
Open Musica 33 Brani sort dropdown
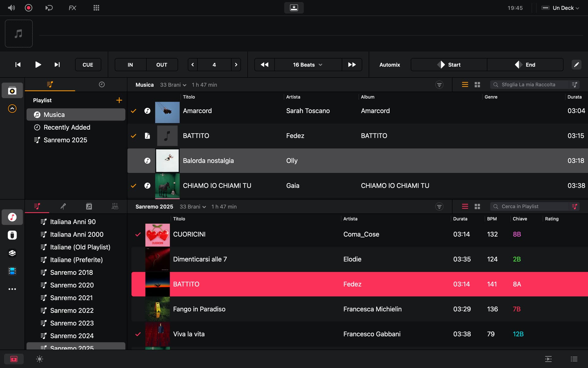point(173,85)
